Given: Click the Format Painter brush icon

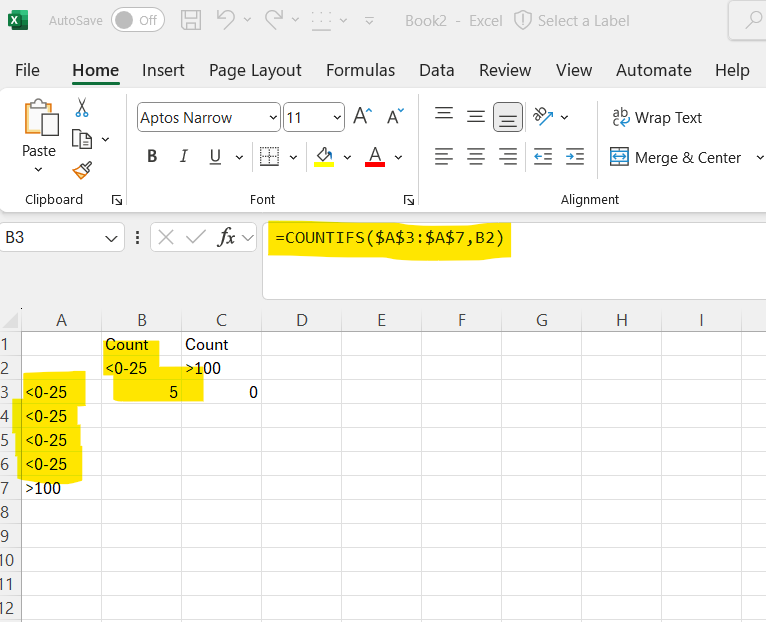Looking at the screenshot, I should tap(82, 171).
